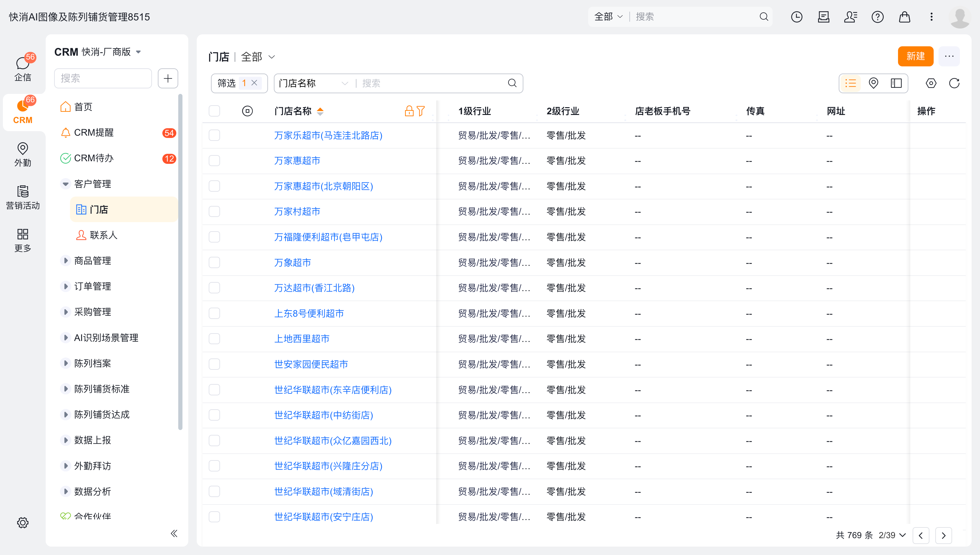Open the contacts icon in top bar

point(850,17)
